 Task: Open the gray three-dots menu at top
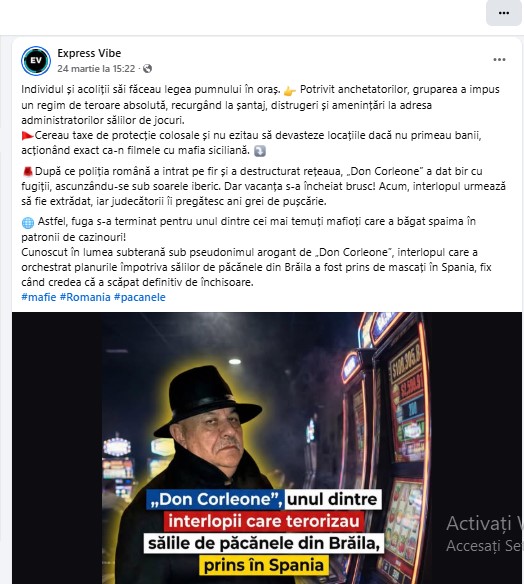coord(504,13)
